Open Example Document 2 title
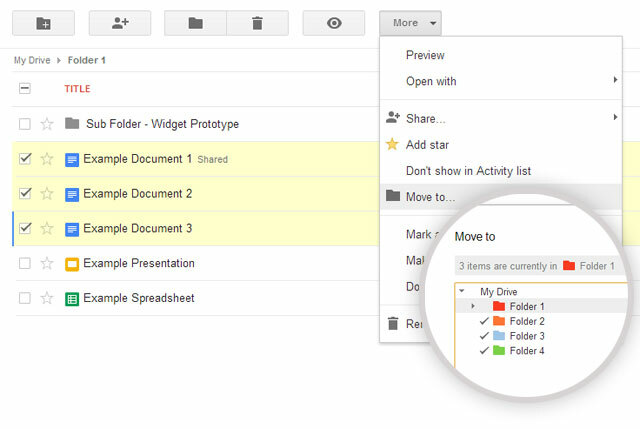The width and height of the screenshot is (640, 429). (x=138, y=193)
